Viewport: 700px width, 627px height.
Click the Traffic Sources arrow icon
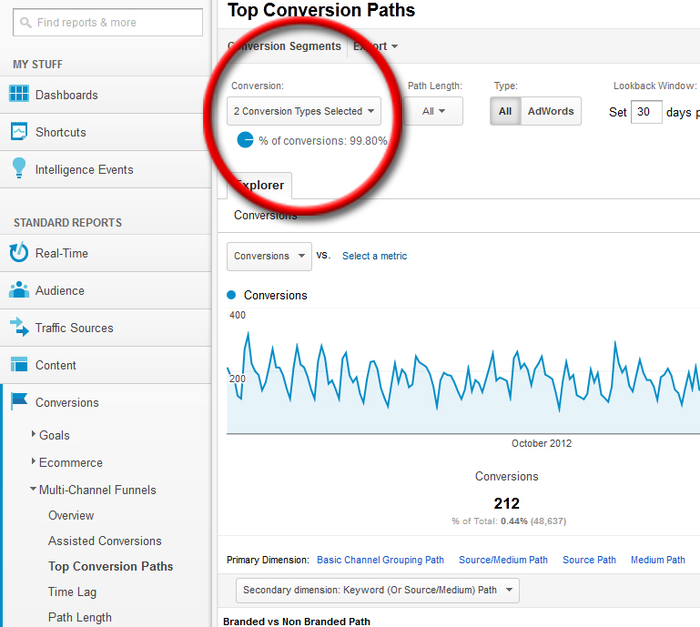19,327
